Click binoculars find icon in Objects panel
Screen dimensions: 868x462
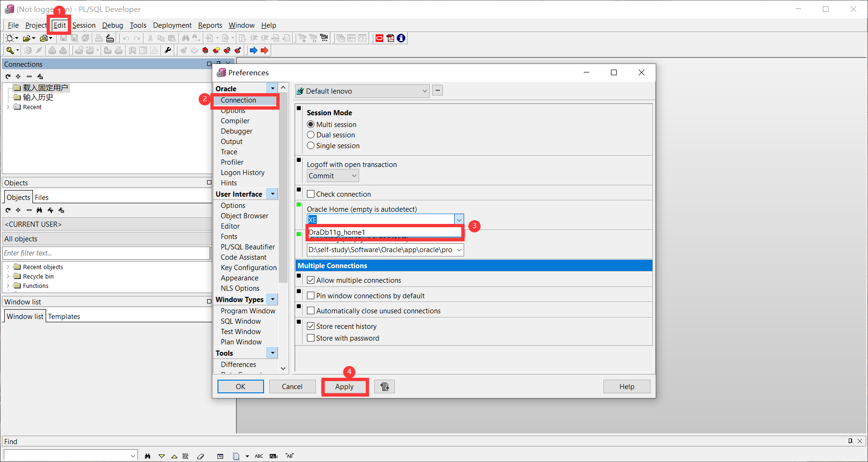click(x=40, y=210)
